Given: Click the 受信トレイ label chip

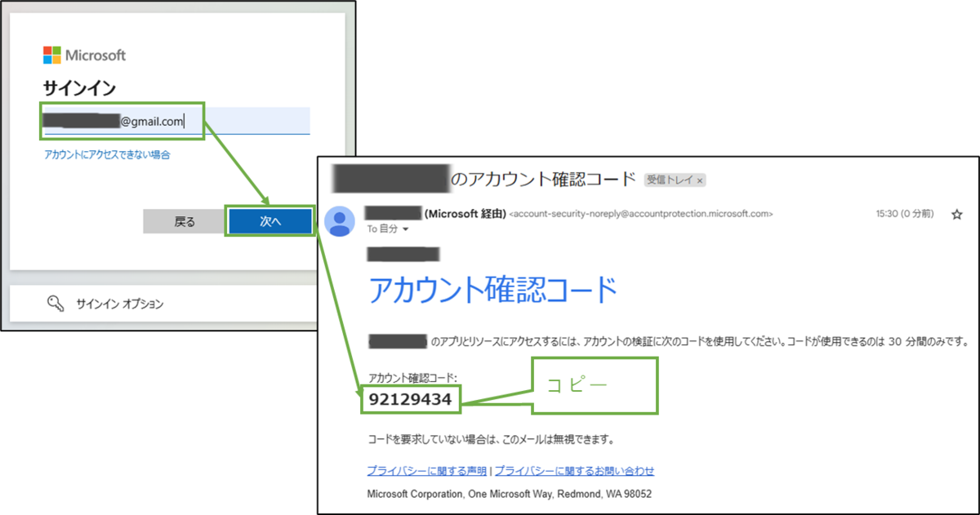Looking at the screenshot, I should point(675,180).
